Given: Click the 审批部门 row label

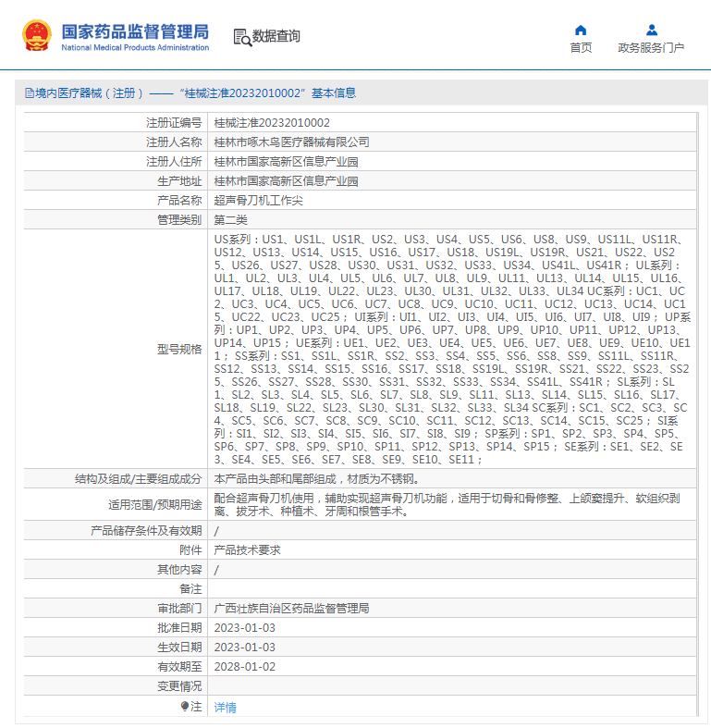Looking at the screenshot, I should pos(179,609).
